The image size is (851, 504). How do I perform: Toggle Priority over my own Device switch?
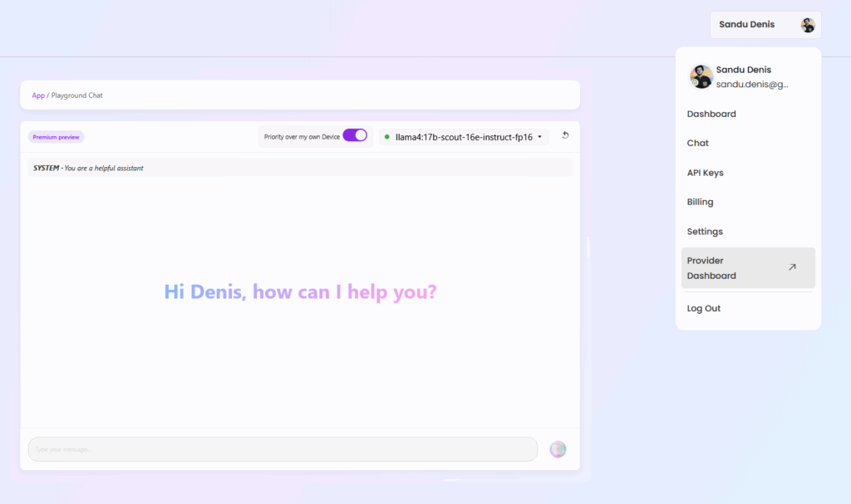point(355,135)
